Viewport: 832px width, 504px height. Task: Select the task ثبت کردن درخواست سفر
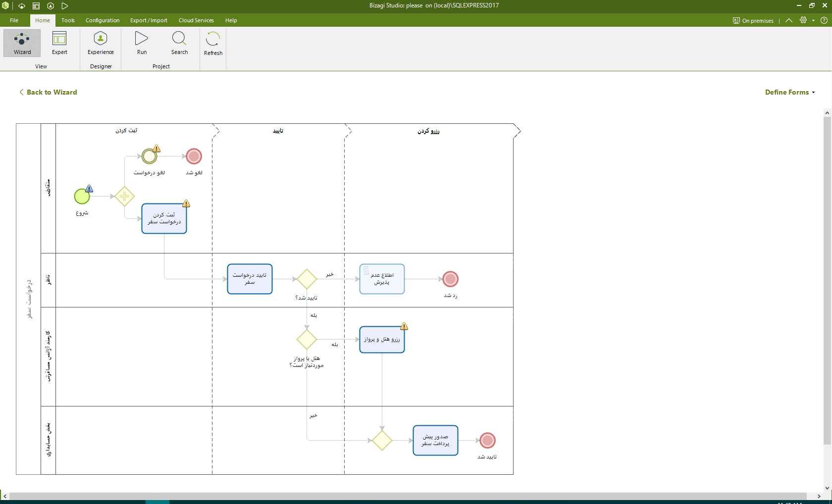click(x=164, y=218)
